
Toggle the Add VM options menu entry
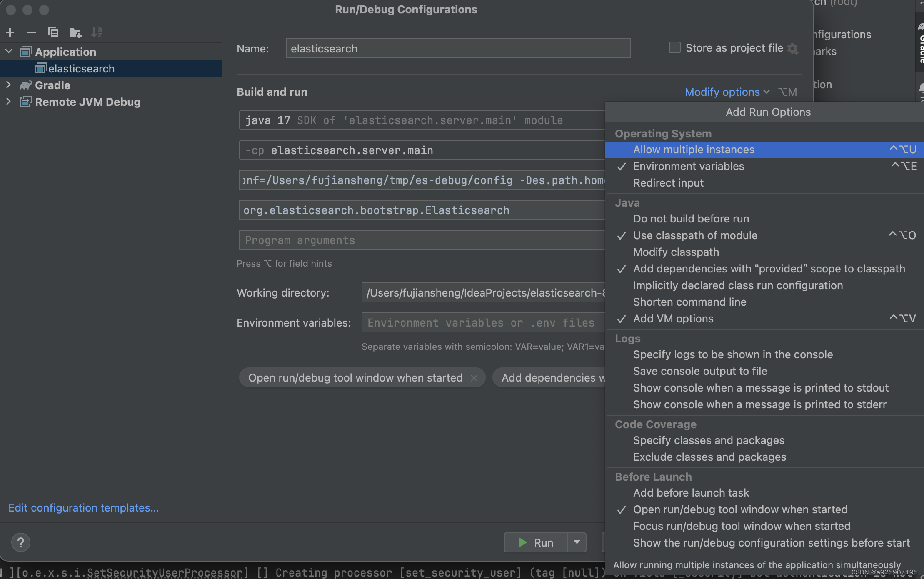(x=673, y=319)
